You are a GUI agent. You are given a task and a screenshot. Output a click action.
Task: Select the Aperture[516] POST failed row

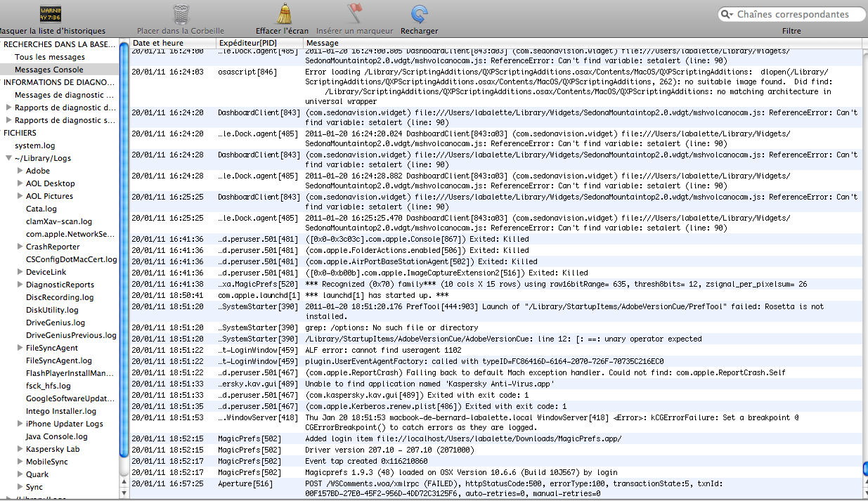(x=495, y=488)
